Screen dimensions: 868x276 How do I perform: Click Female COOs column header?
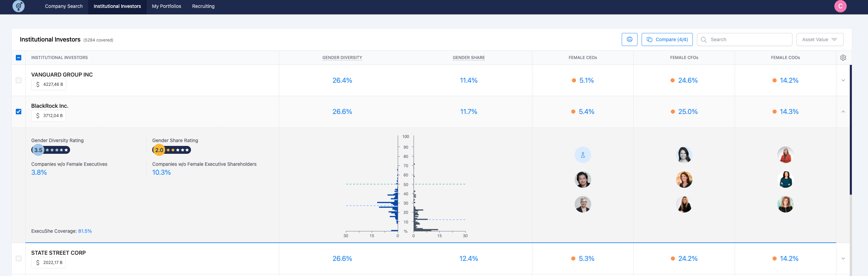click(785, 58)
